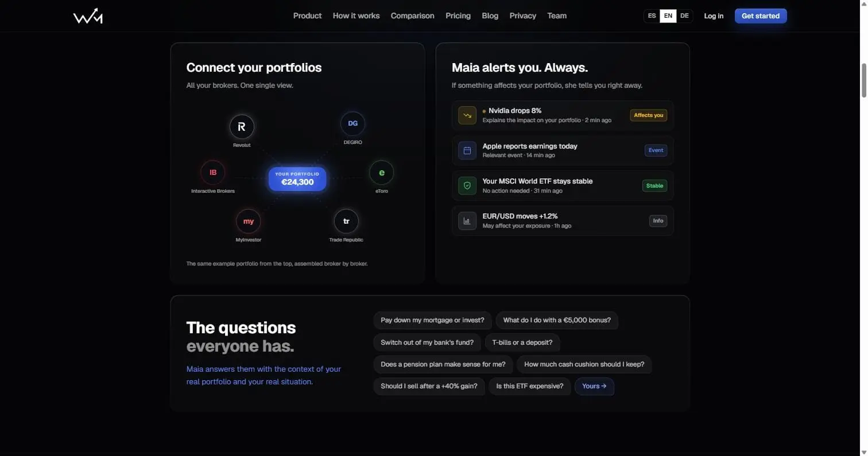The width and height of the screenshot is (868, 456).
Task: Click the WM logo in the header
Action: pos(88,16)
